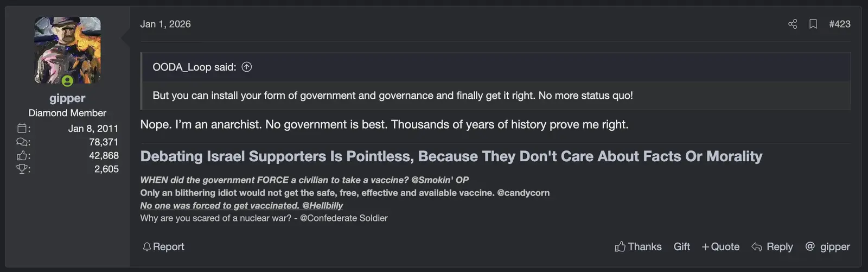
Task: Report this post
Action: 163,246
